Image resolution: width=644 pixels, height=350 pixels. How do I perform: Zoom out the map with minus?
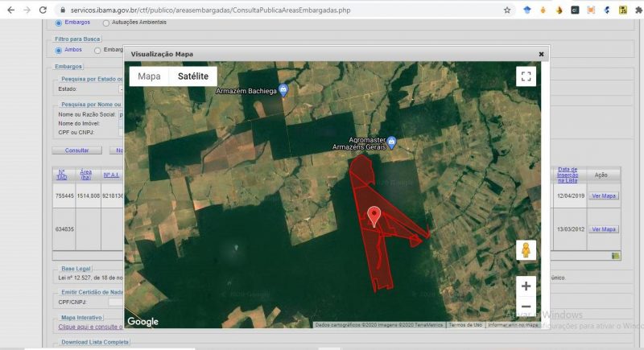[x=526, y=307]
